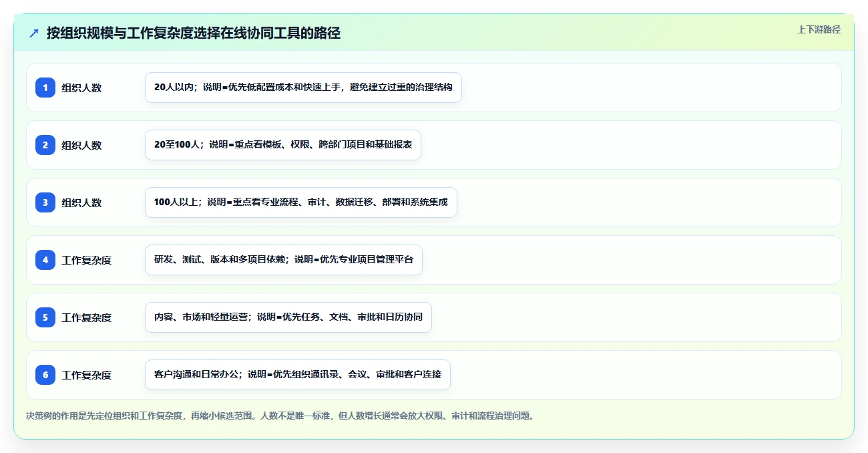Open the 内容、市场和轻量运营 box
Image resolution: width=868 pixels, height=453 pixels.
coord(288,317)
